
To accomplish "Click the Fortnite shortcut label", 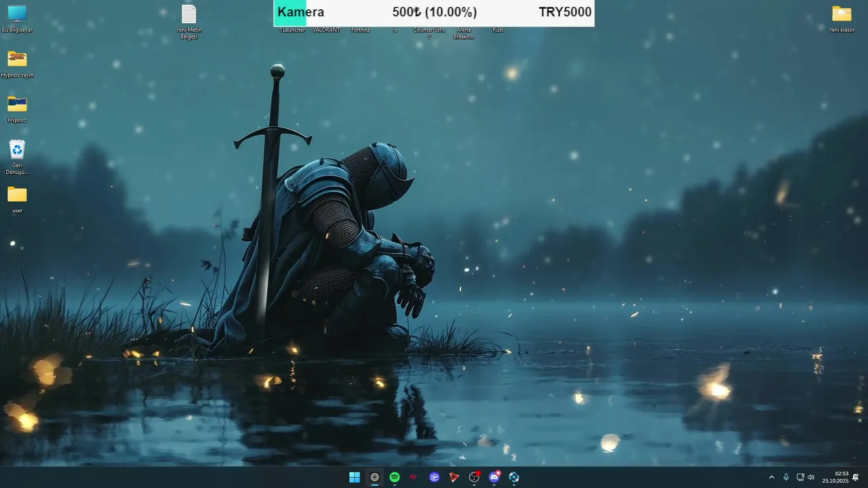I will (361, 30).
